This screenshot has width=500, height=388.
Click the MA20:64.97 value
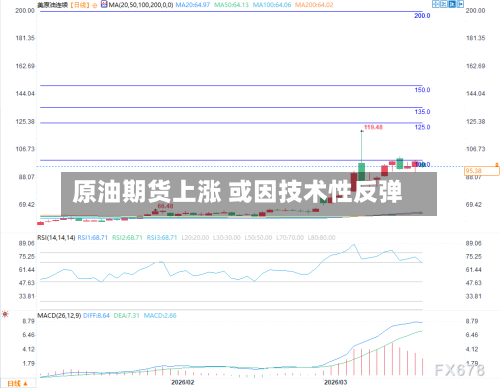pos(193,5)
